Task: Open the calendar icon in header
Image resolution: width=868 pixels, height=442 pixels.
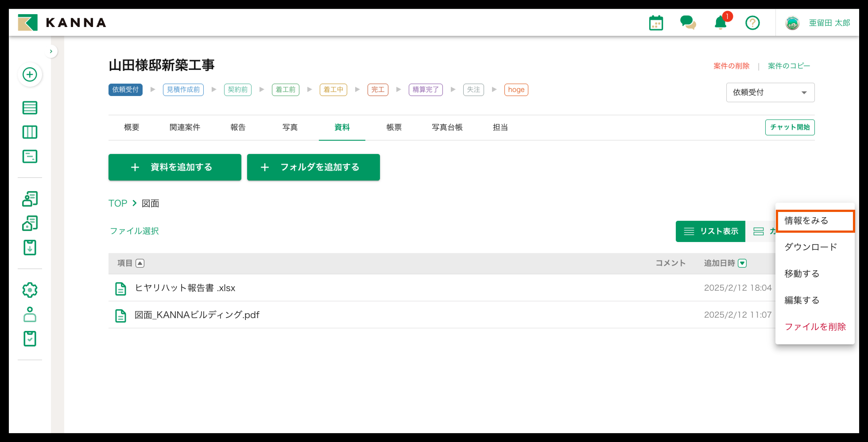Action: coord(656,23)
